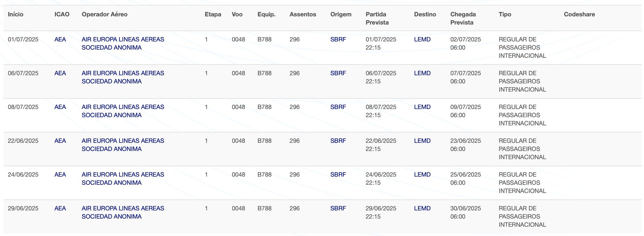The width and height of the screenshot is (644, 236).
Task: Click the Equip. column header
Action: click(x=266, y=14)
